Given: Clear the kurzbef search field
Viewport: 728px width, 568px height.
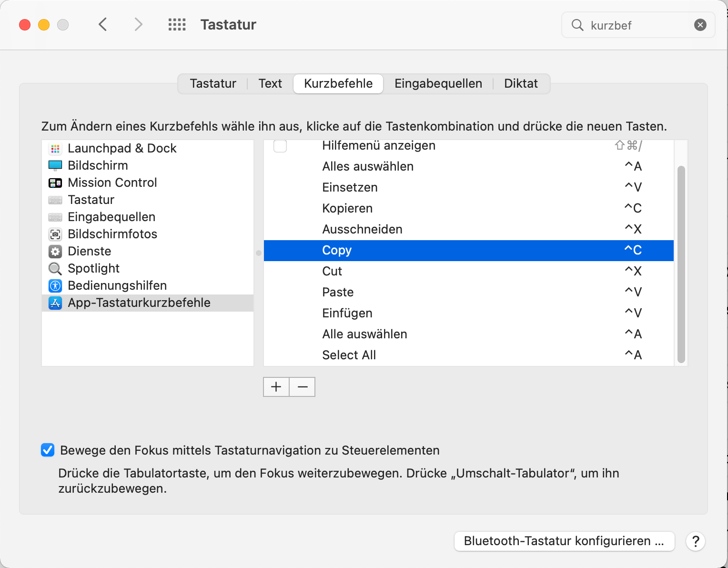Looking at the screenshot, I should (700, 25).
